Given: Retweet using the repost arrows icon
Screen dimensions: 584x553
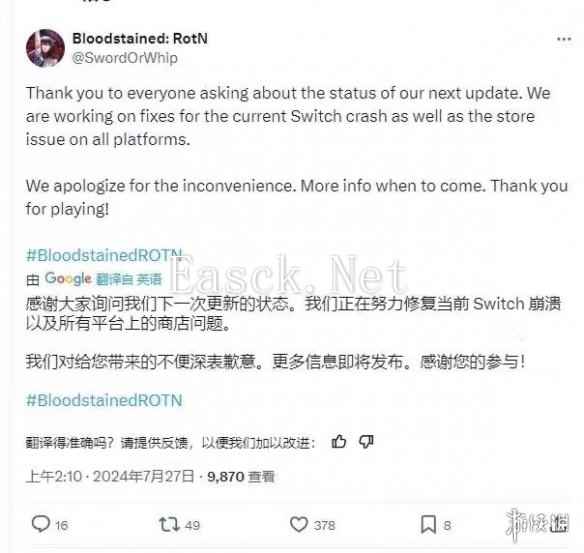Looking at the screenshot, I should tap(169, 524).
